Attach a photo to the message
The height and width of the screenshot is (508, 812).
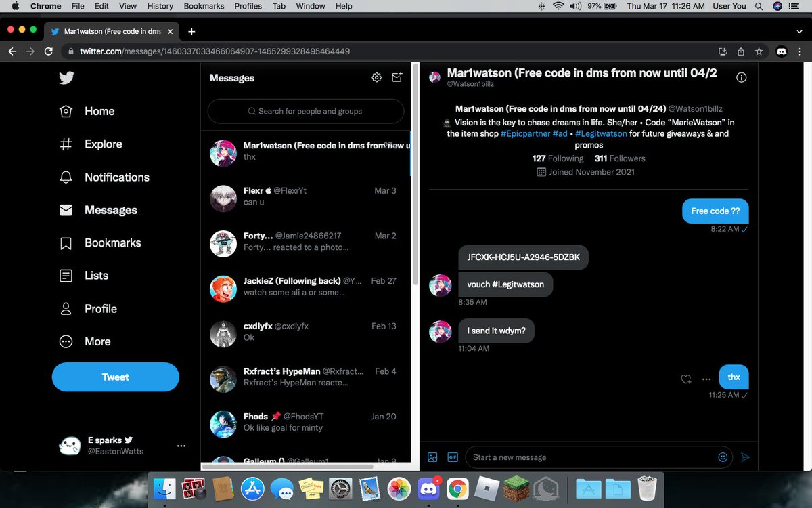coord(433,457)
